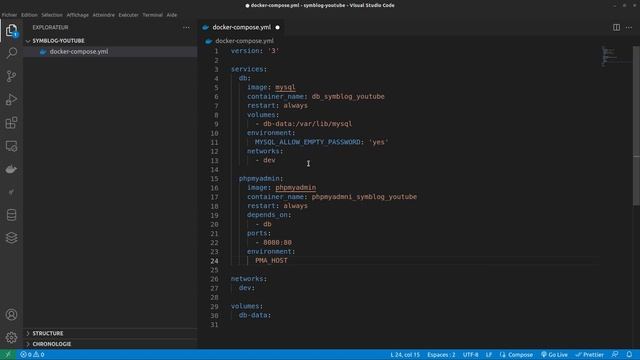The width and height of the screenshot is (640, 360).
Task: Click the phpmyadmni_symblog_youtube container name
Action: point(364,197)
